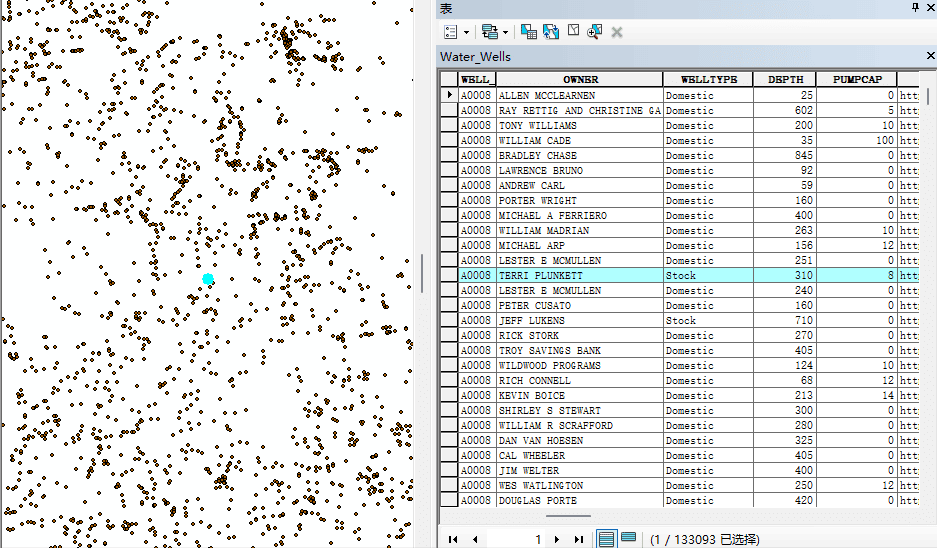The width and height of the screenshot is (937, 548).
Task: Show all records view toggle
Action: coord(606,539)
